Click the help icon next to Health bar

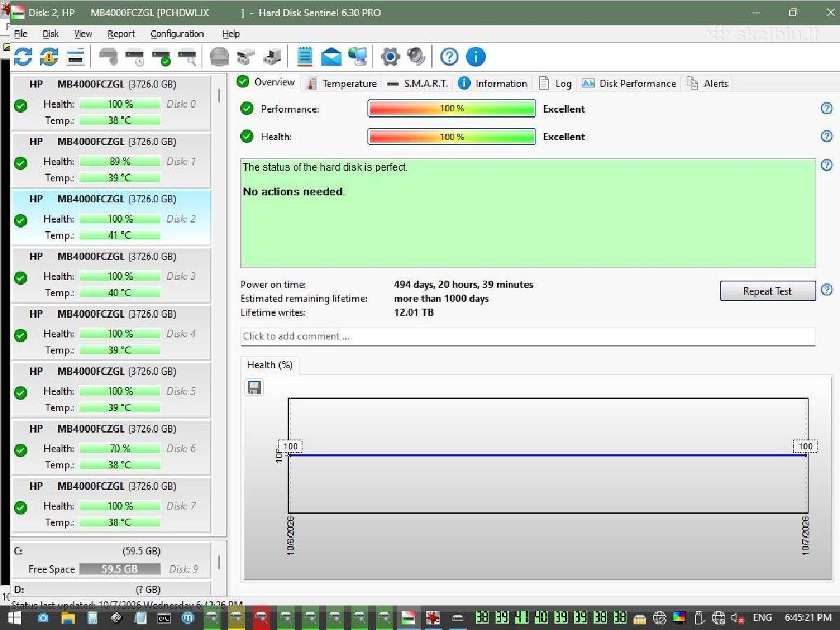click(x=827, y=136)
